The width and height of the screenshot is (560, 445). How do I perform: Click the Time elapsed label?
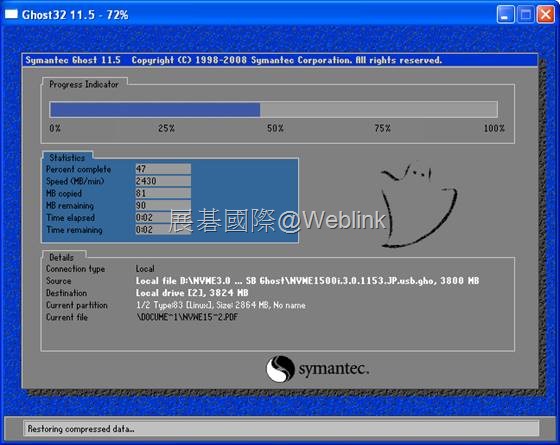tap(71, 218)
